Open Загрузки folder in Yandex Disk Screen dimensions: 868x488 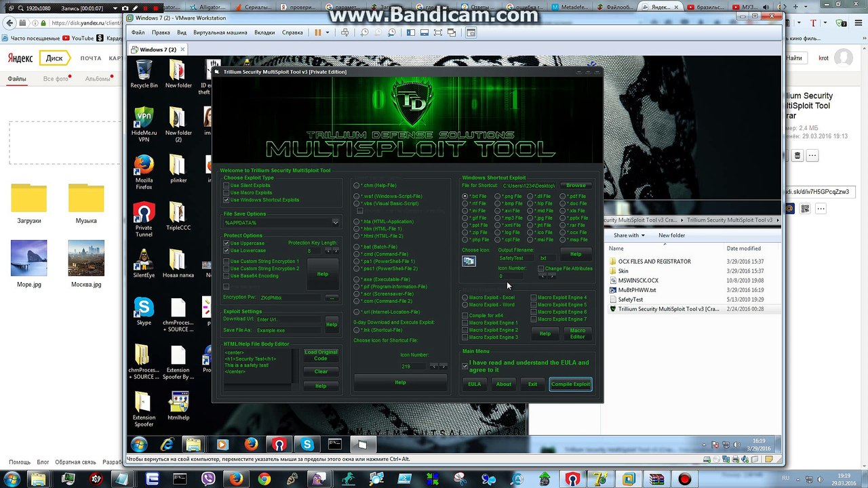29,203
